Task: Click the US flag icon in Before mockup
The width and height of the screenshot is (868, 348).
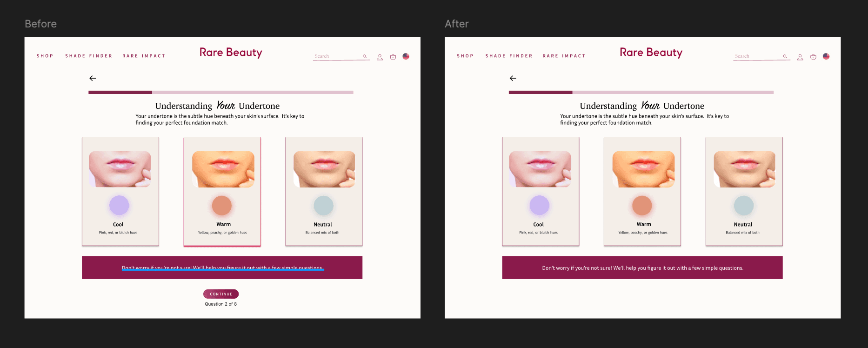Action: click(406, 56)
